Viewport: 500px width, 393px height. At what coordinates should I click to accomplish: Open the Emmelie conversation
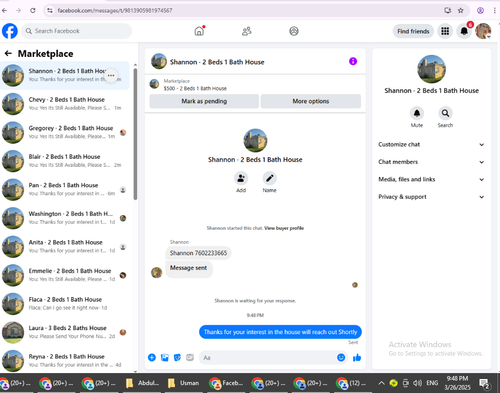pyautogui.click(x=65, y=275)
